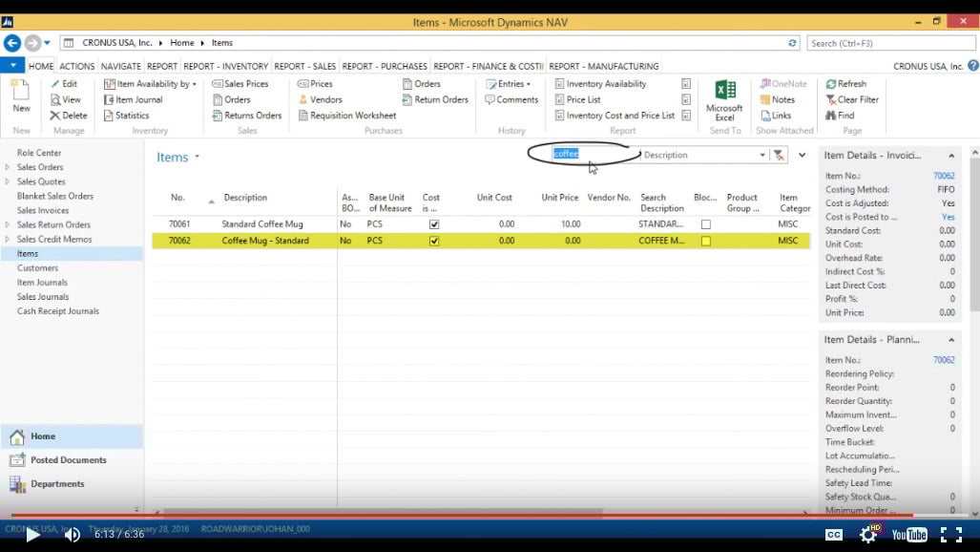Switch to the ACTIONS ribbon tab
This screenshot has height=552, width=980.
tap(77, 66)
